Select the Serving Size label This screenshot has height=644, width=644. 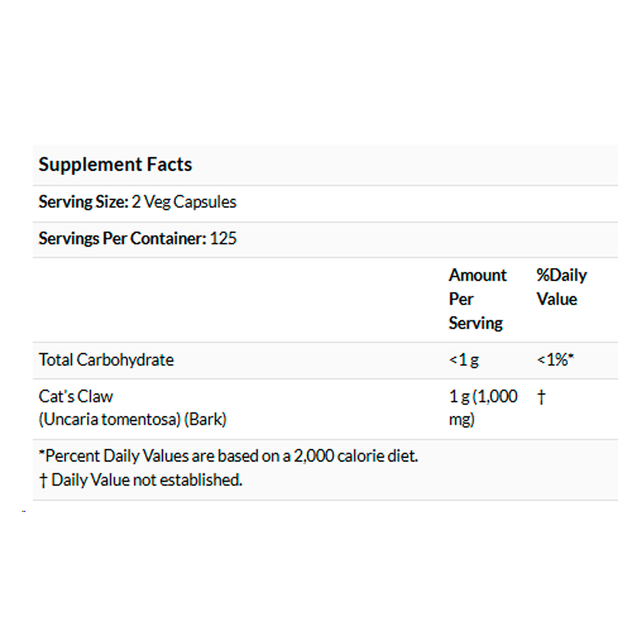coord(83,202)
